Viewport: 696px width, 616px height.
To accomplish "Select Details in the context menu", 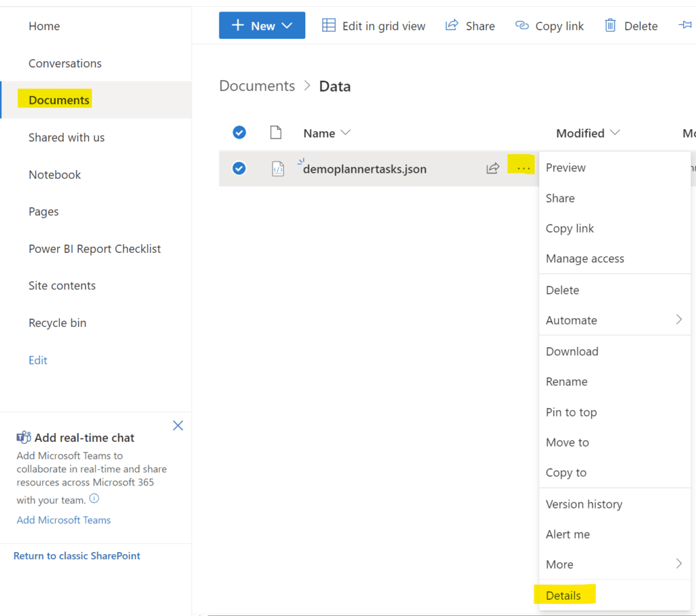I will pos(563,594).
